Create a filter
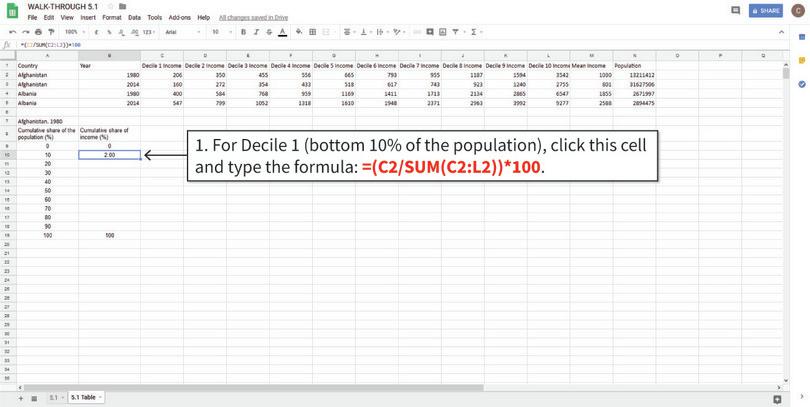The image size is (810, 407). [x=456, y=32]
